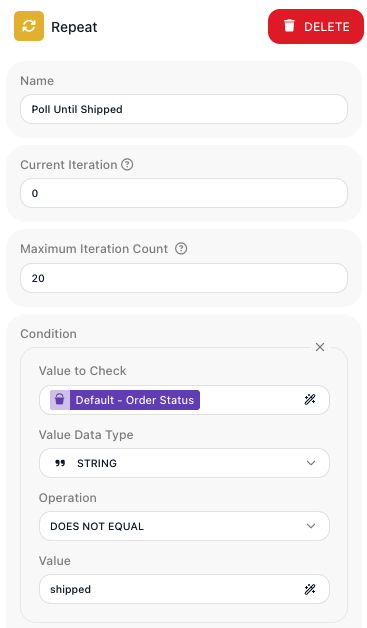Focus the Name field with Poll Until Shipped

[x=184, y=109]
